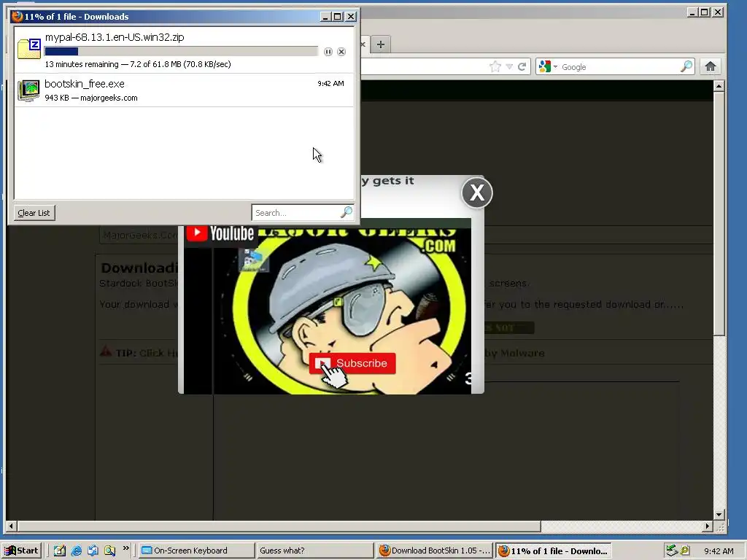
Task: Click the third quick launch icon
Action: 93,551
